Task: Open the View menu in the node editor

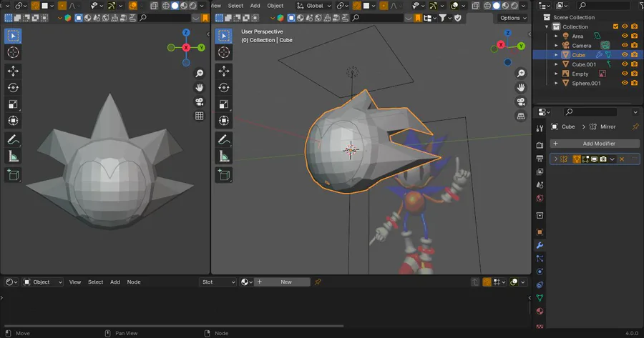Action: (x=74, y=282)
